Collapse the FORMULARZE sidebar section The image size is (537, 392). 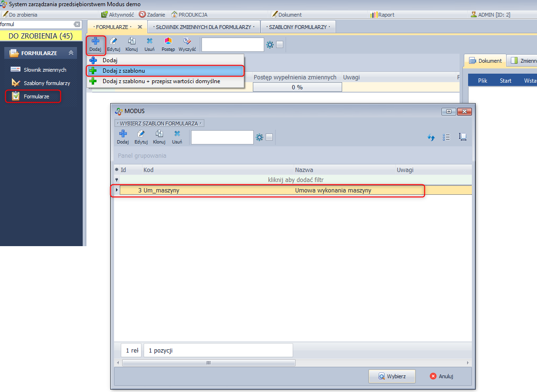point(71,53)
